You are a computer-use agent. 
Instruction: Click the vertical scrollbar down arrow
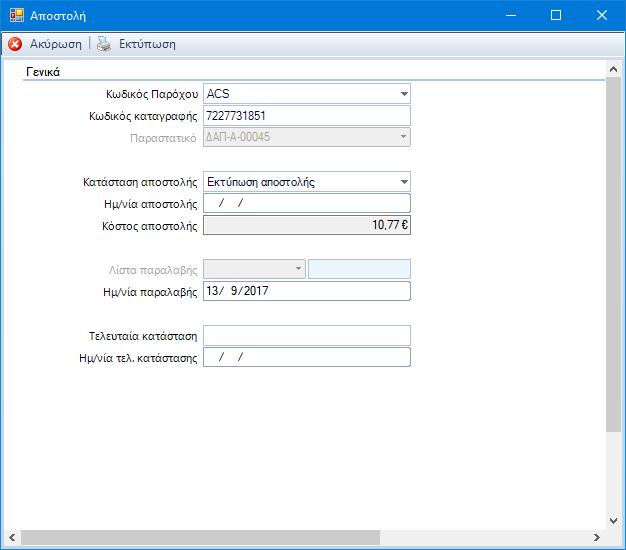click(x=613, y=520)
